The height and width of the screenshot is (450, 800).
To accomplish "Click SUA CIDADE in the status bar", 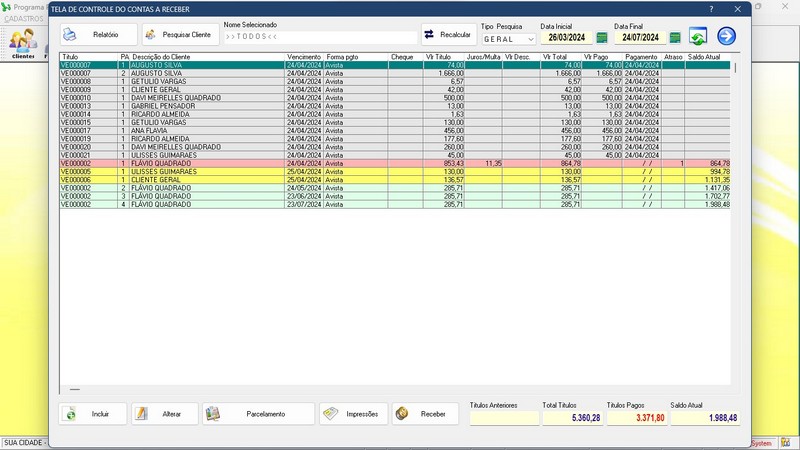I will (x=23, y=443).
